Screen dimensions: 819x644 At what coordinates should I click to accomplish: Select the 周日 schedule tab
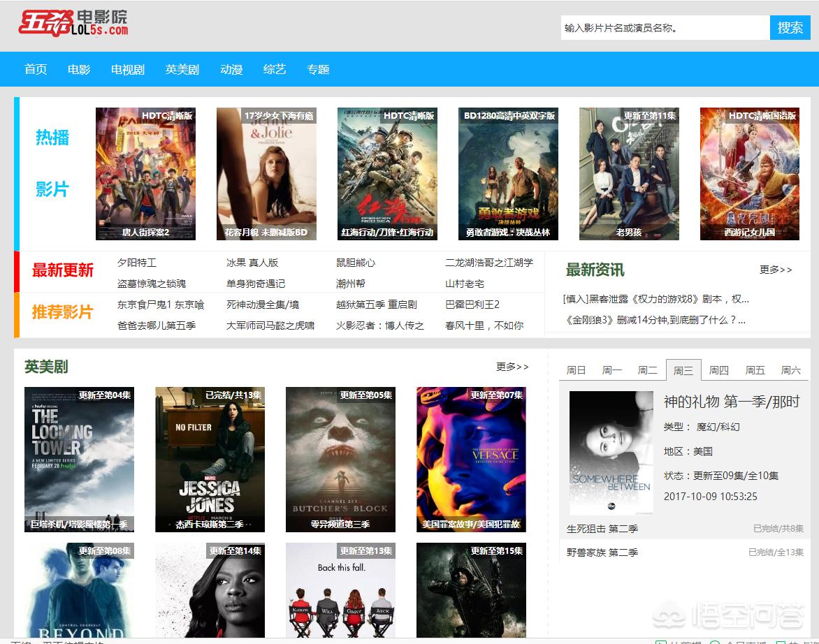point(576,370)
